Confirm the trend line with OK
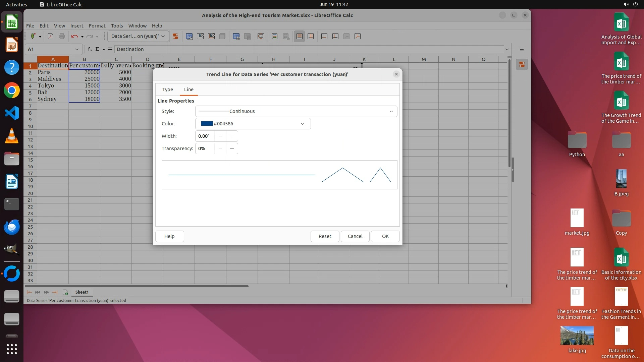This screenshot has width=644, height=362. pyautogui.click(x=385, y=236)
